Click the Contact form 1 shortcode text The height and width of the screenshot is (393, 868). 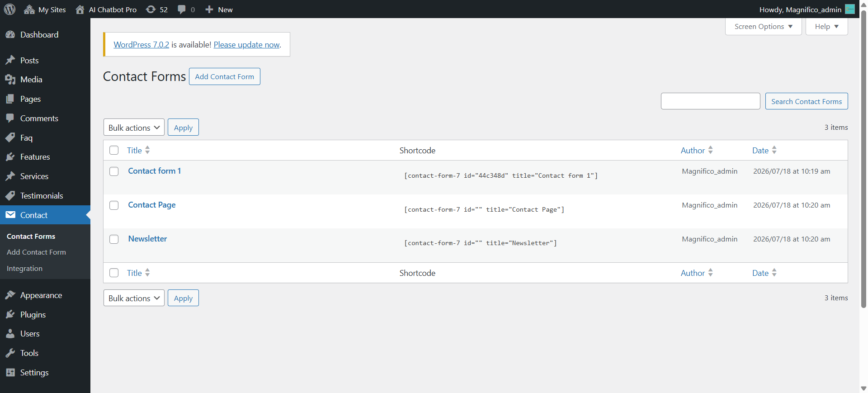point(501,176)
